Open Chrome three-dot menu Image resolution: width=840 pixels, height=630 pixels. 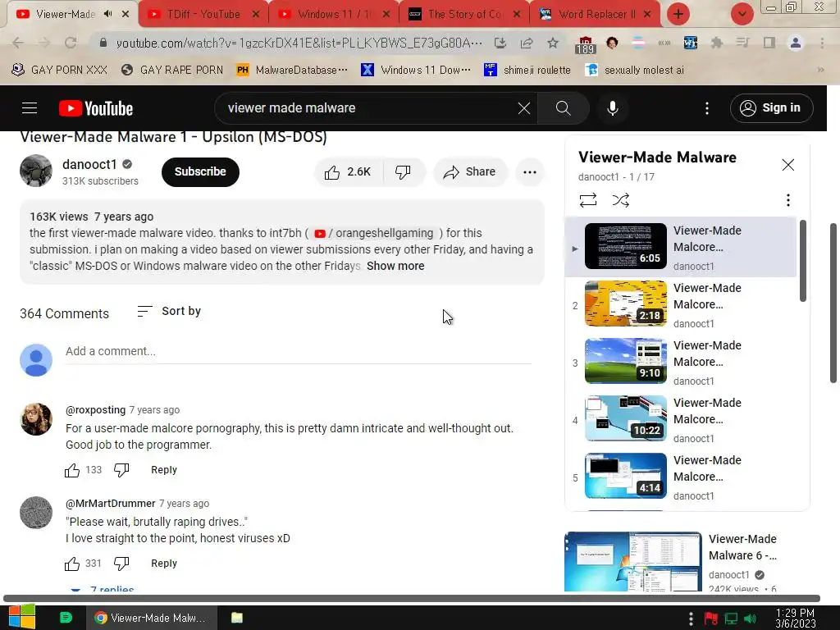click(x=822, y=43)
